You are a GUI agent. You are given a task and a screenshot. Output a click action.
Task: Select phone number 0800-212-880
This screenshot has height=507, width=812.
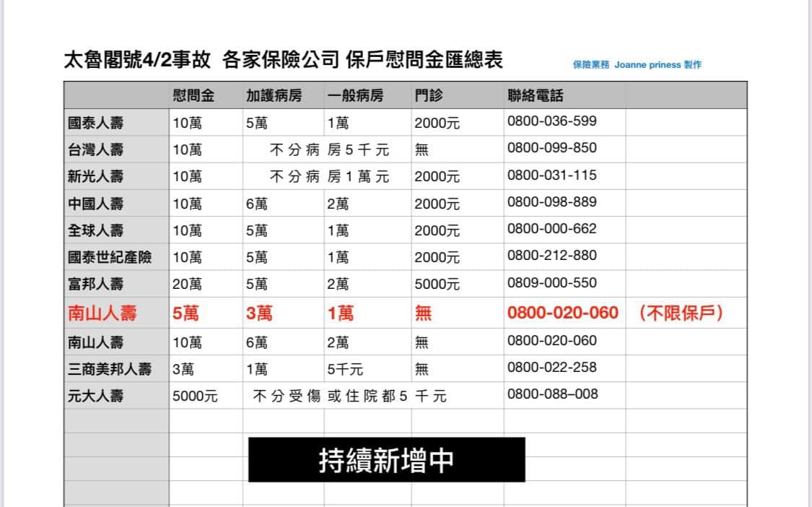tap(552, 256)
